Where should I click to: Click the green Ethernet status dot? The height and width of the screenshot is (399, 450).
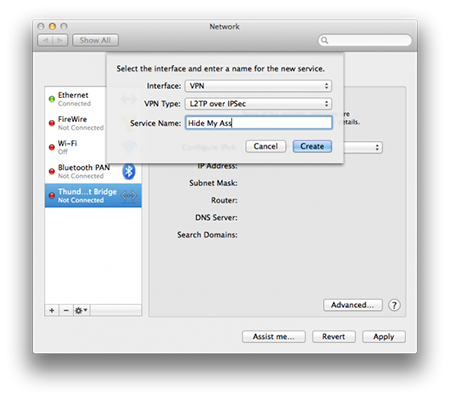click(52, 99)
